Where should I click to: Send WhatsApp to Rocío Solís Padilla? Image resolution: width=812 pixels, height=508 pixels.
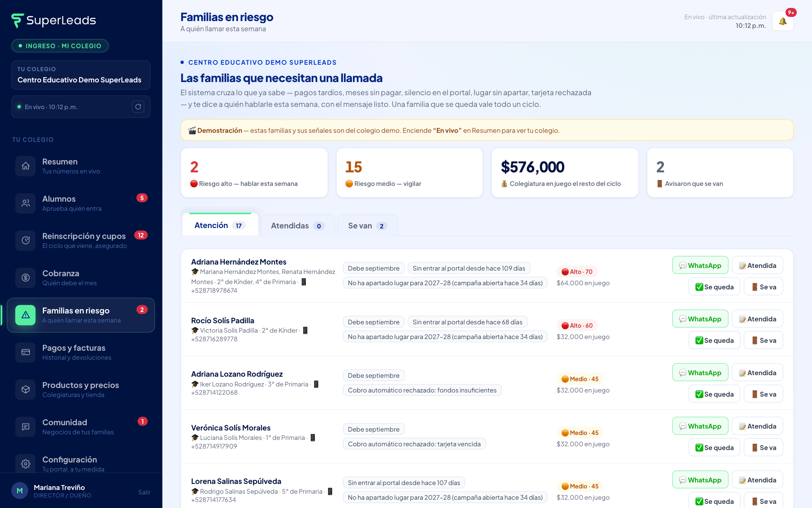[x=700, y=319]
